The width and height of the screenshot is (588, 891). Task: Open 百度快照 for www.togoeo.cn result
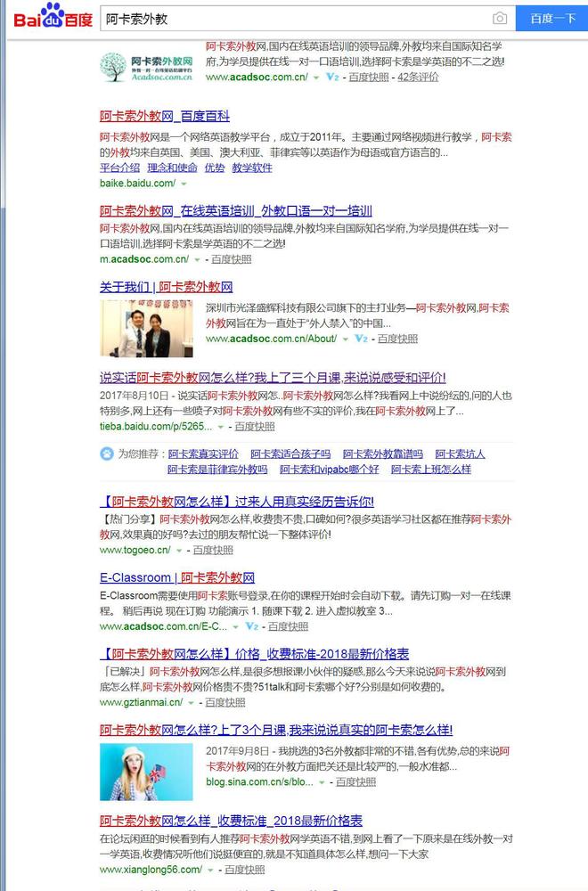[213, 550]
